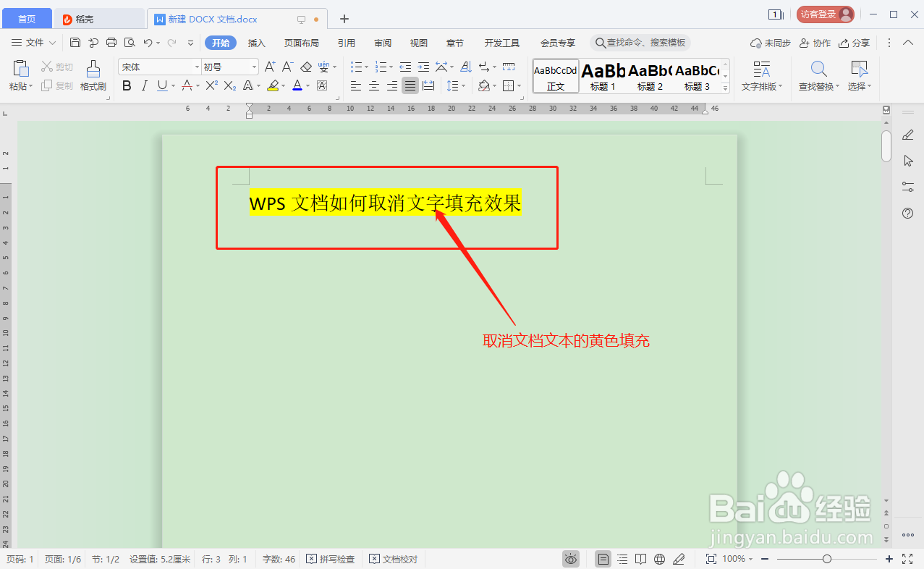Click the help question-mark in right sidebar

pos(908,213)
